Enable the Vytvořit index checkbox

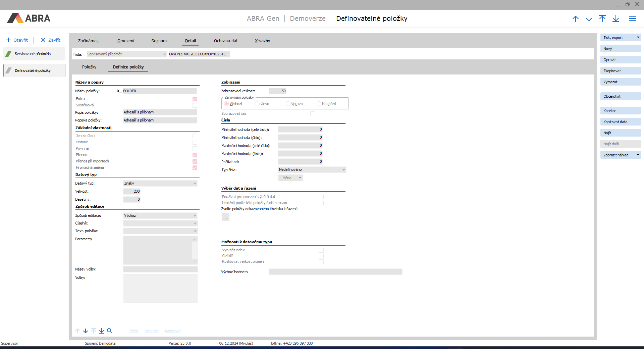click(x=321, y=250)
